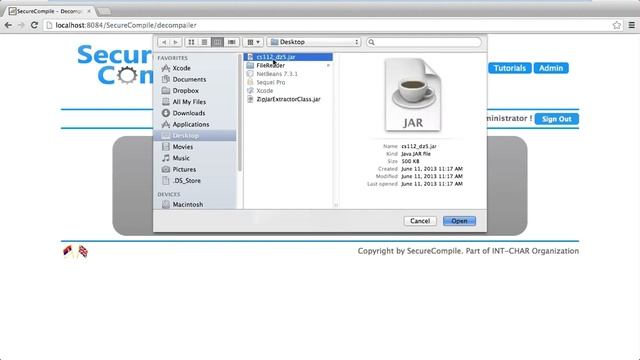Click the sidebar scrollbar
640x360 pixels.
pyautogui.click(x=240, y=113)
